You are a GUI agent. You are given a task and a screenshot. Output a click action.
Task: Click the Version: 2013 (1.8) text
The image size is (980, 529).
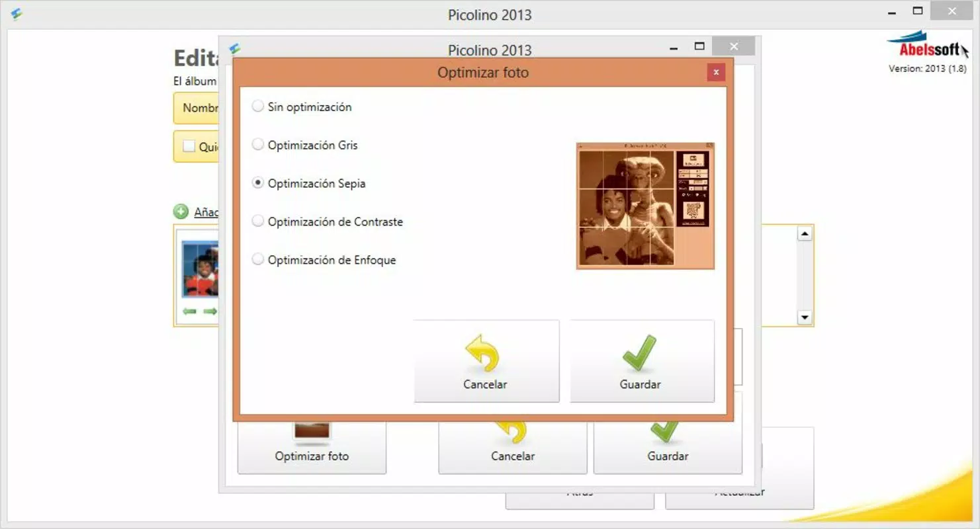(928, 68)
